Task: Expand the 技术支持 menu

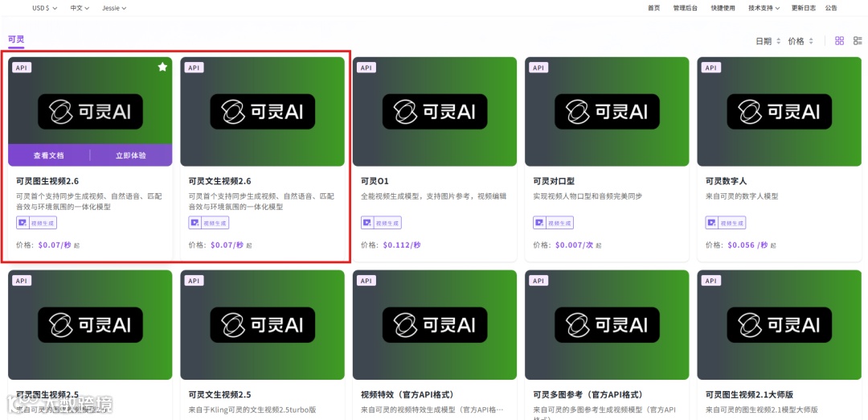Action: [x=764, y=8]
